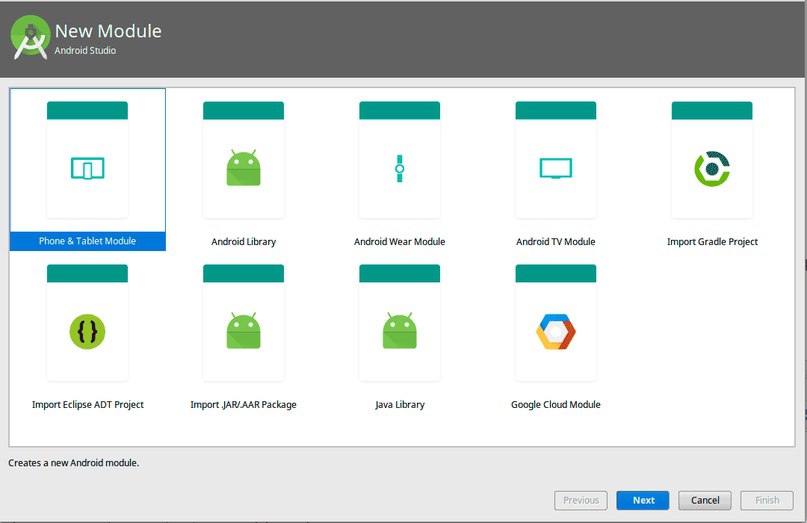This screenshot has width=807, height=523.
Task: Select the Phone & Tablet Module icon
Action: (x=87, y=168)
